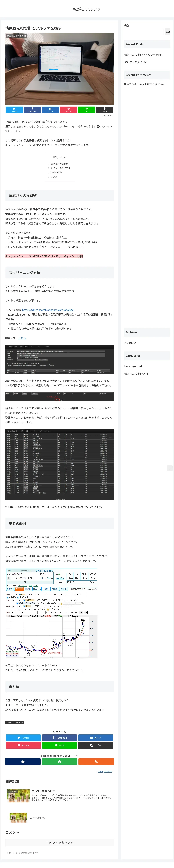Save with the top Pocket icon button
This screenshot has width=174, height=868.
(69, 110)
